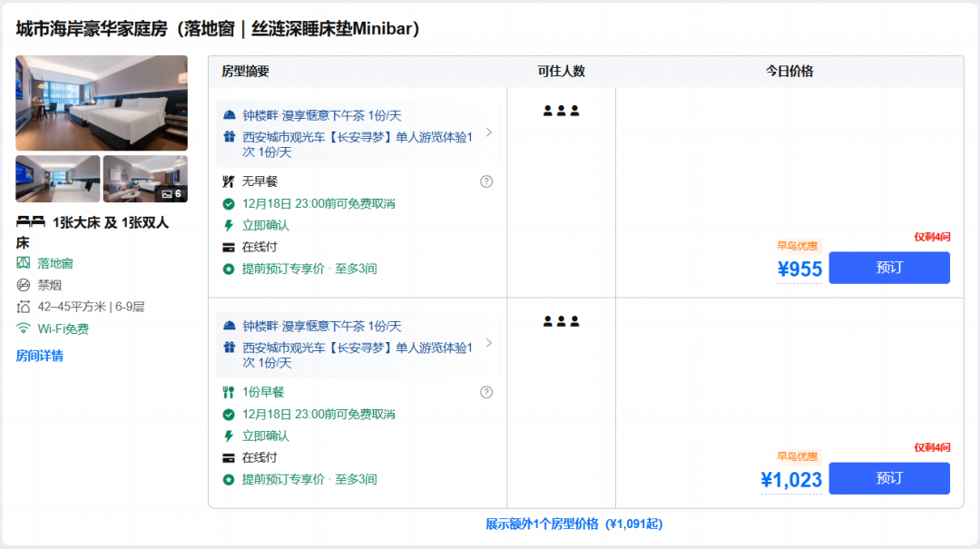Screen dimensions: 980x549
Task: Show the extra room price 展示额外1个房型价格
Action: coord(573,524)
